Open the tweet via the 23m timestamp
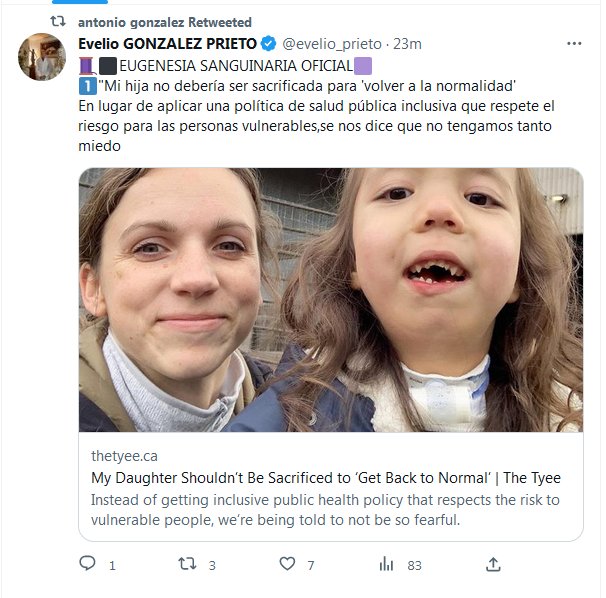 coord(407,44)
